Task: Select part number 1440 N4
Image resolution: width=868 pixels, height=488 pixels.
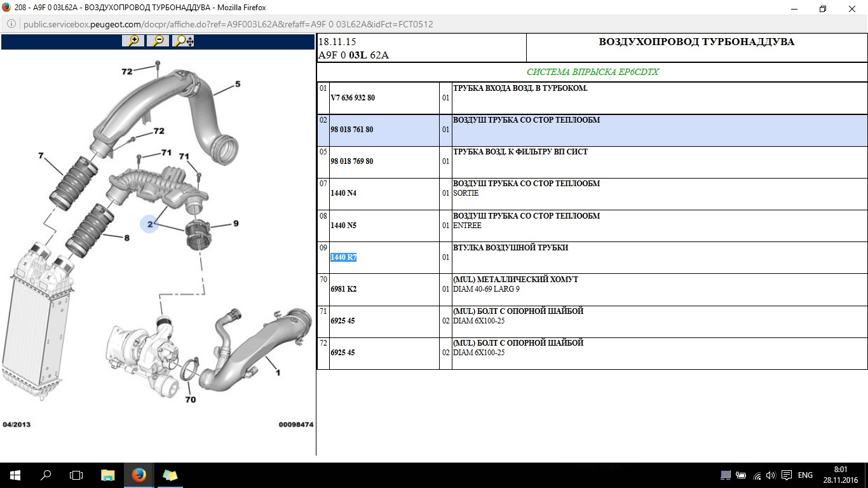Action: pyautogui.click(x=343, y=193)
